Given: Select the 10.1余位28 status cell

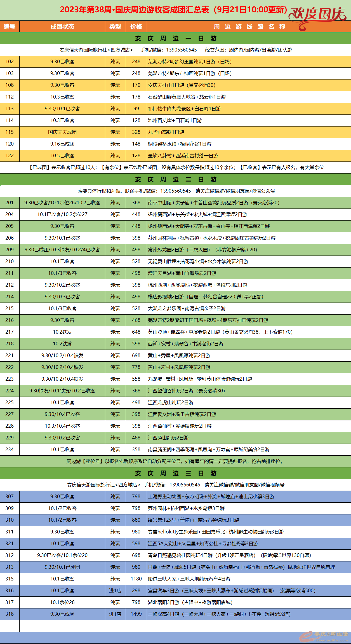Looking at the screenshot, I should (62, 602).
